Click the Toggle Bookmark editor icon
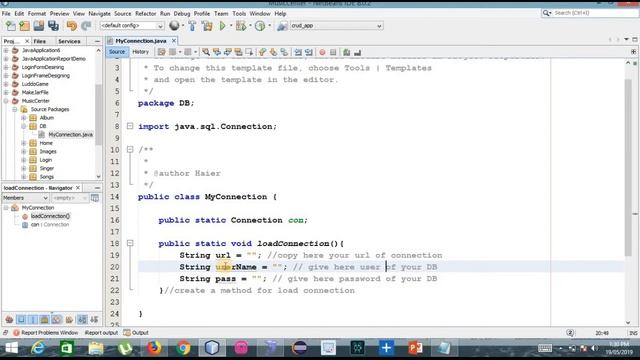This screenshot has width=640, height=360. tap(284, 52)
